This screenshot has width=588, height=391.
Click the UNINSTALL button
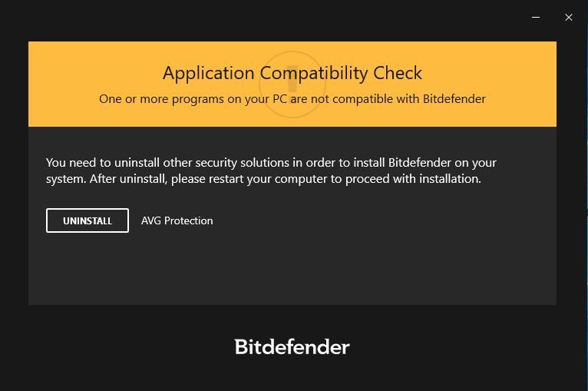click(88, 220)
